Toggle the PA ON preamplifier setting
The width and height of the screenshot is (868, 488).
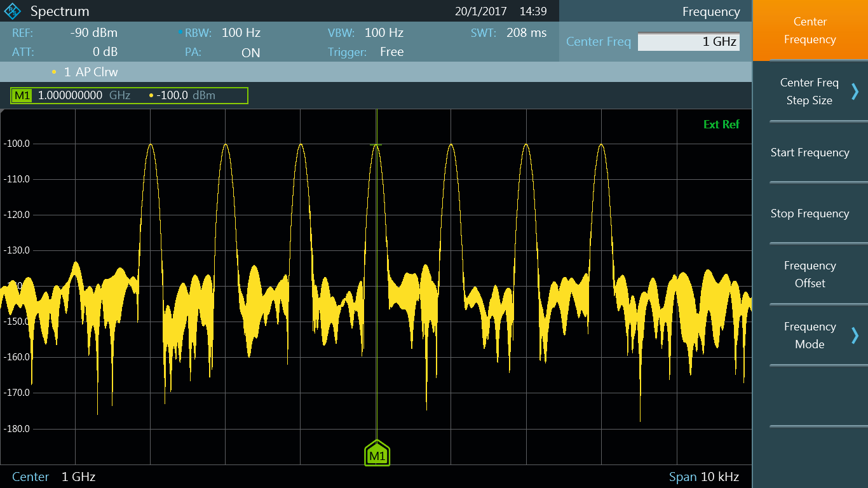click(x=250, y=53)
